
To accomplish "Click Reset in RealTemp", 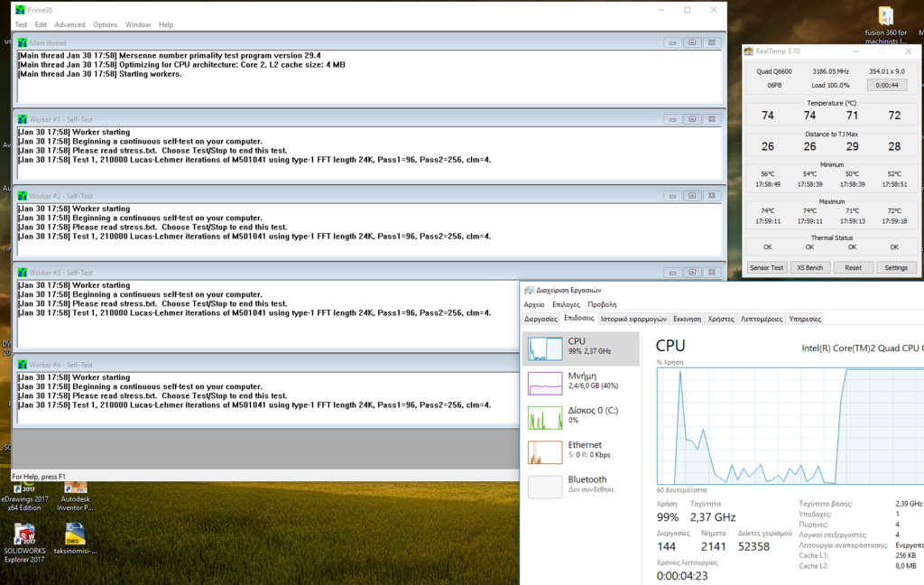I will 853,268.
